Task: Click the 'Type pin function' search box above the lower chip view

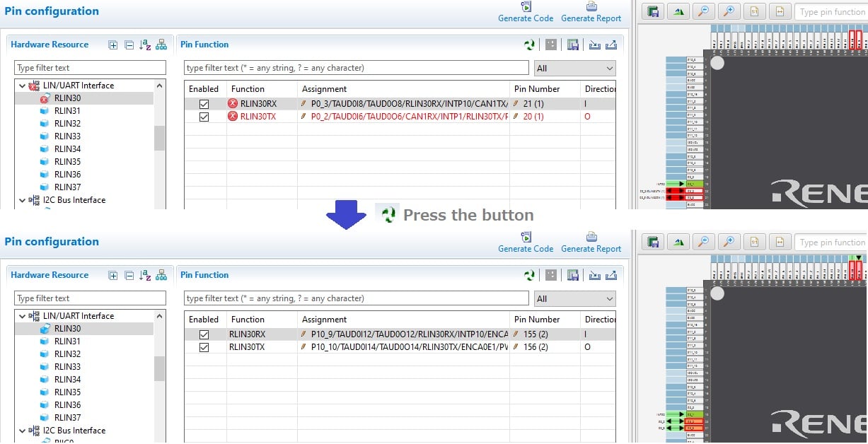Action: point(831,243)
